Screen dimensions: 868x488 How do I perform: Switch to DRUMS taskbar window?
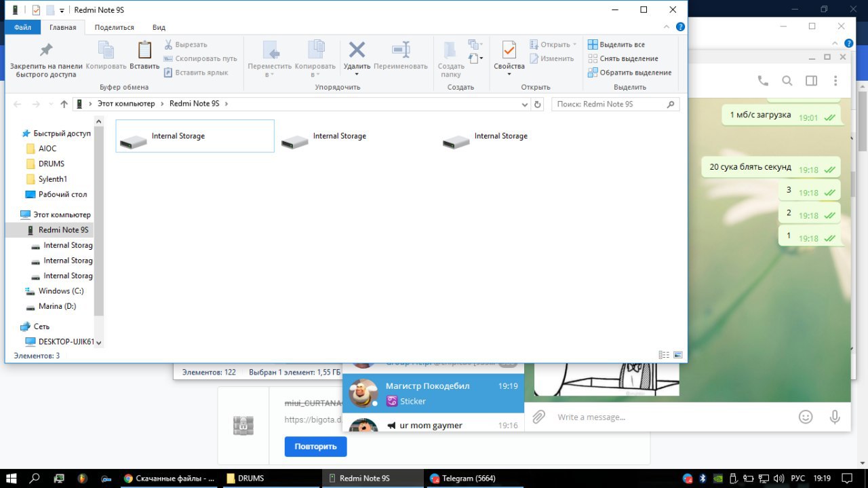coord(269,478)
